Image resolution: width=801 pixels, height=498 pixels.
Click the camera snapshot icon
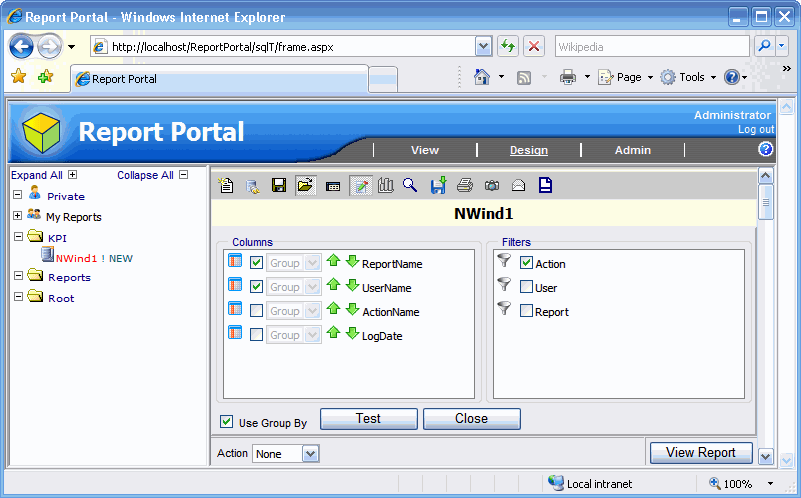pyautogui.click(x=492, y=185)
